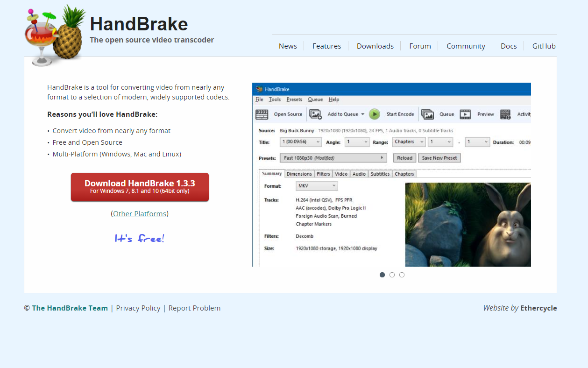Switch to the Subtitles tab
Image resolution: width=588 pixels, height=368 pixels.
point(380,174)
